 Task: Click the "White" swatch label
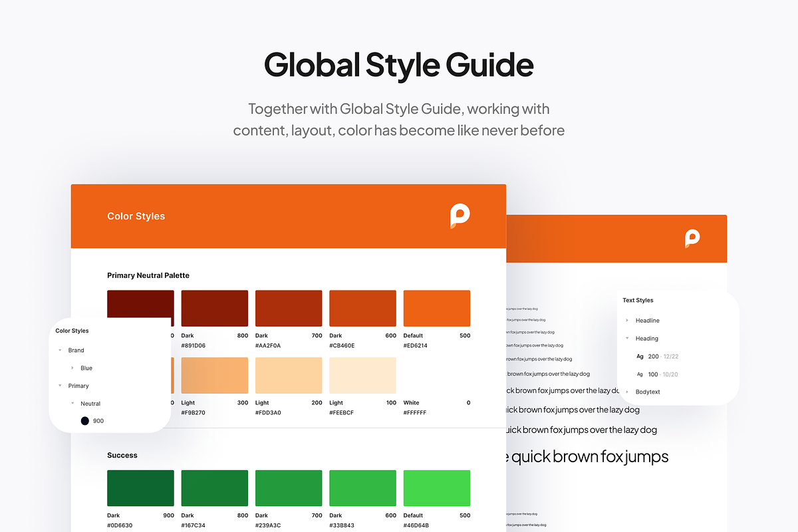(412, 402)
